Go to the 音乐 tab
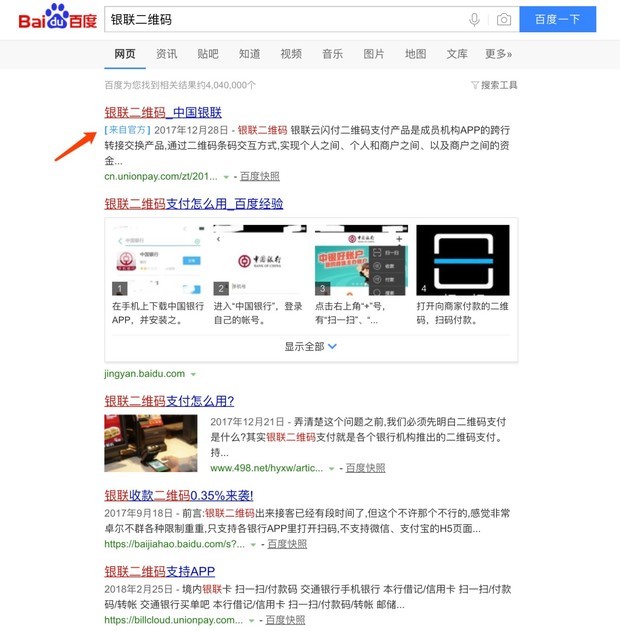The image size is (620, 631). [332, 54]
